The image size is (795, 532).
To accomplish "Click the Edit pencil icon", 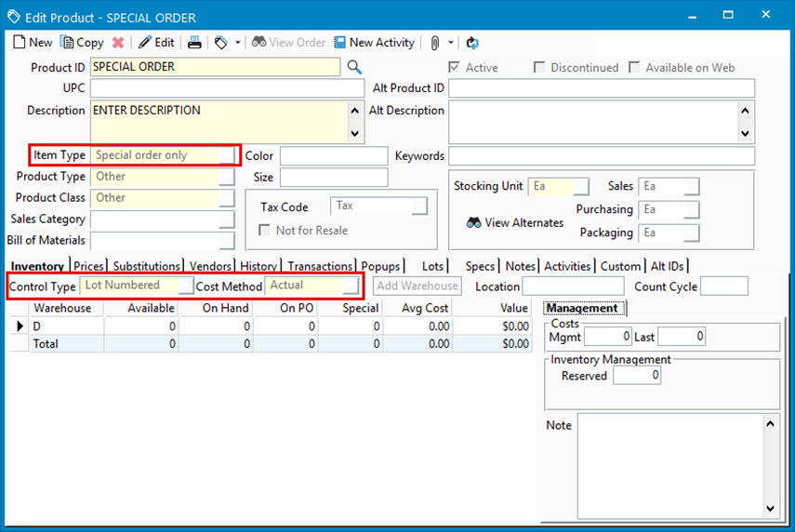I will [x=145, y=43].
